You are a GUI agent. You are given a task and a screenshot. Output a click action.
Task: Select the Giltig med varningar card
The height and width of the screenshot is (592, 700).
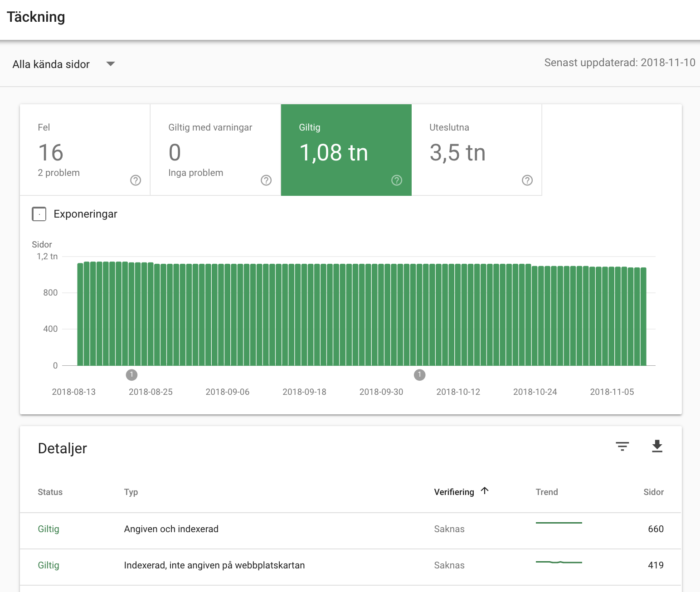coord(216,150)
